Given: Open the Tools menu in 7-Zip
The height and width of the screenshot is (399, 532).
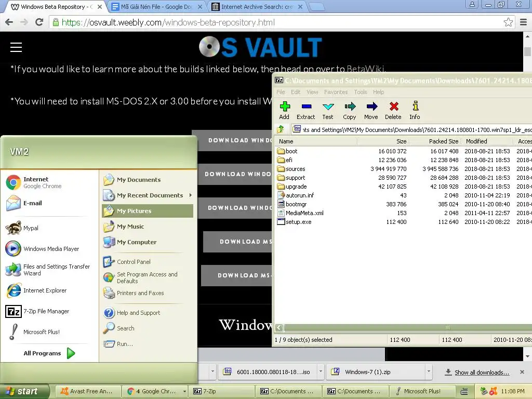Looking at the screenshot, I should pos(361,92).
